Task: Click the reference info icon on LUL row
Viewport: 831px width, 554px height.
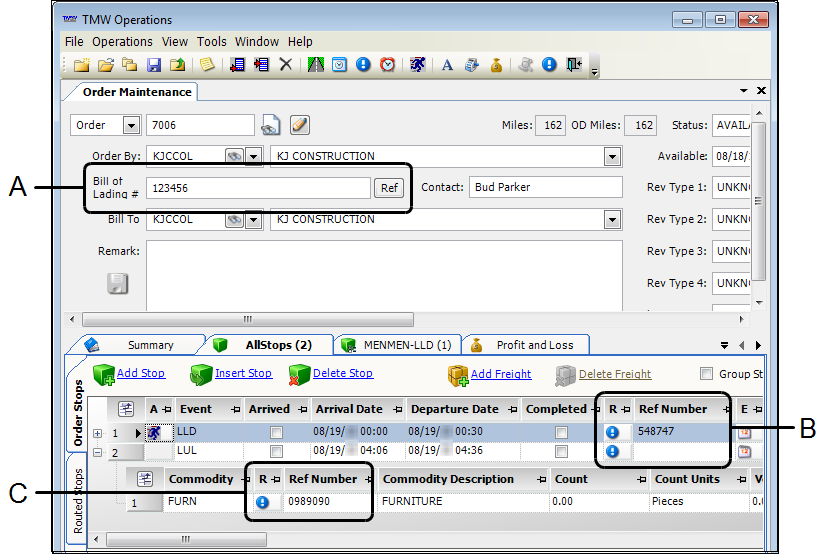Action: click(612, 451)
